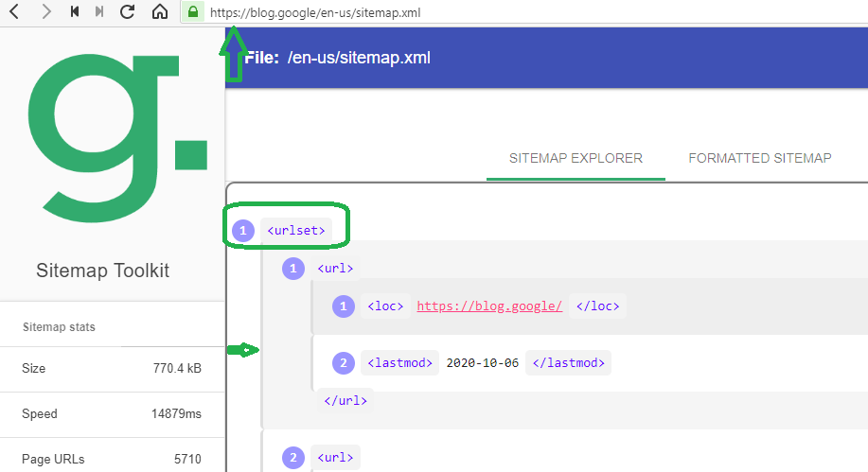This screenshot has height=472, width=868.
Task: Click the File: /en-us/sitemap.xml header title
Action: click(x=338, y=58)
